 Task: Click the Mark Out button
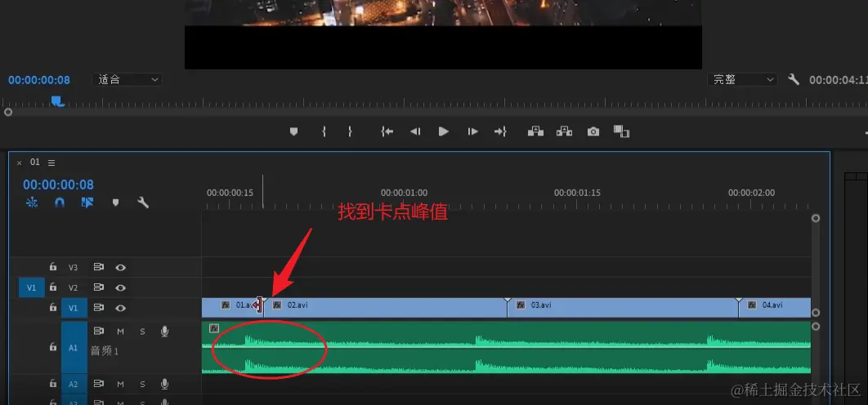tap(350, 131)
